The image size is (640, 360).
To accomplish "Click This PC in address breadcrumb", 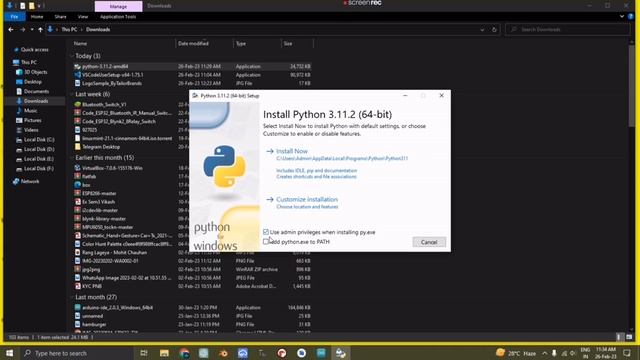I will coord(69,29).
